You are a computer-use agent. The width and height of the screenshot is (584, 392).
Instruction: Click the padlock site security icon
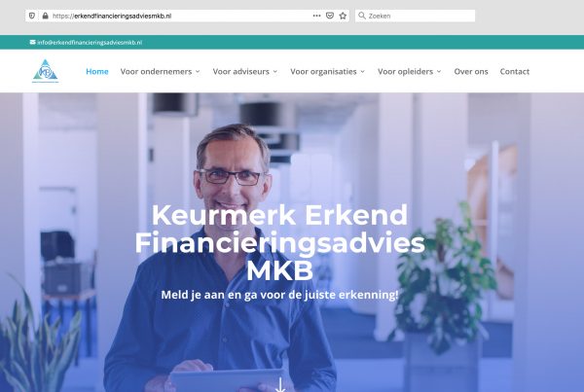[45, 16]
